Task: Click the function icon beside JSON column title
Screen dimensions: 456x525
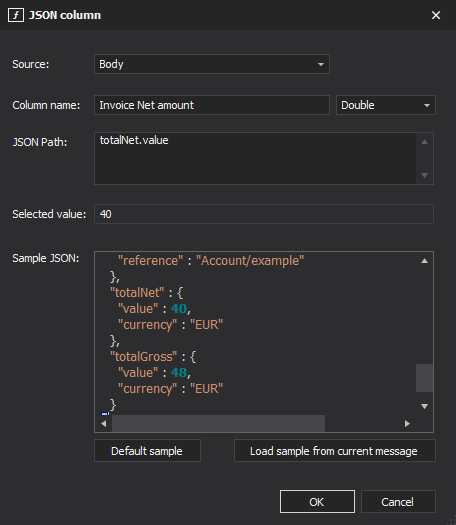Action: pyautogui.click(x=16, y=15)
